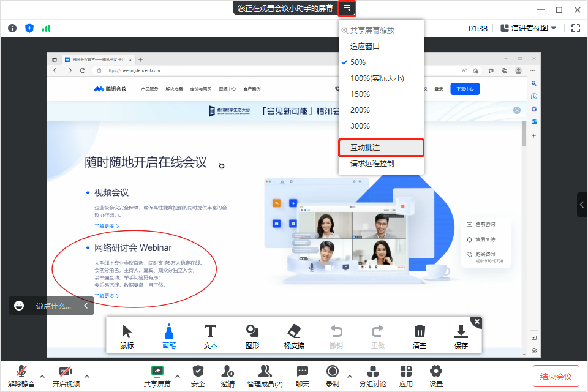Image resolution: width=588 pixels, height=392 pixels.
Task: Redo the annotation
Action: tap(378, 336)
